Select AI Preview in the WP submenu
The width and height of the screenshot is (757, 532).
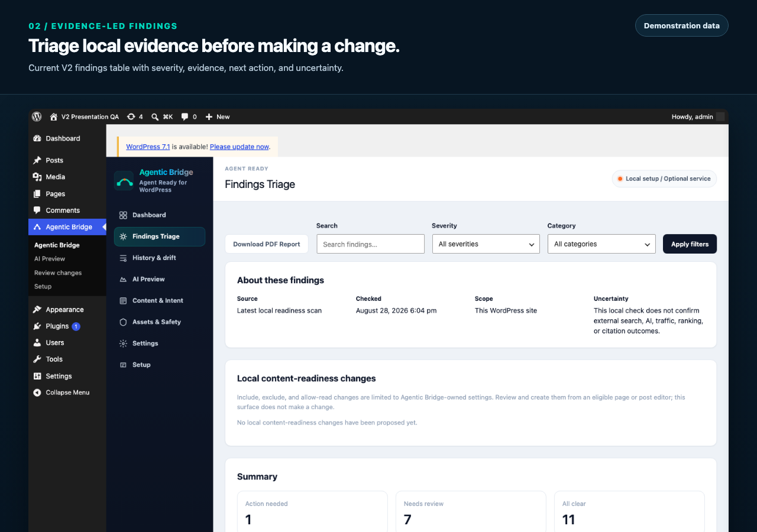(x=50, y=259)
